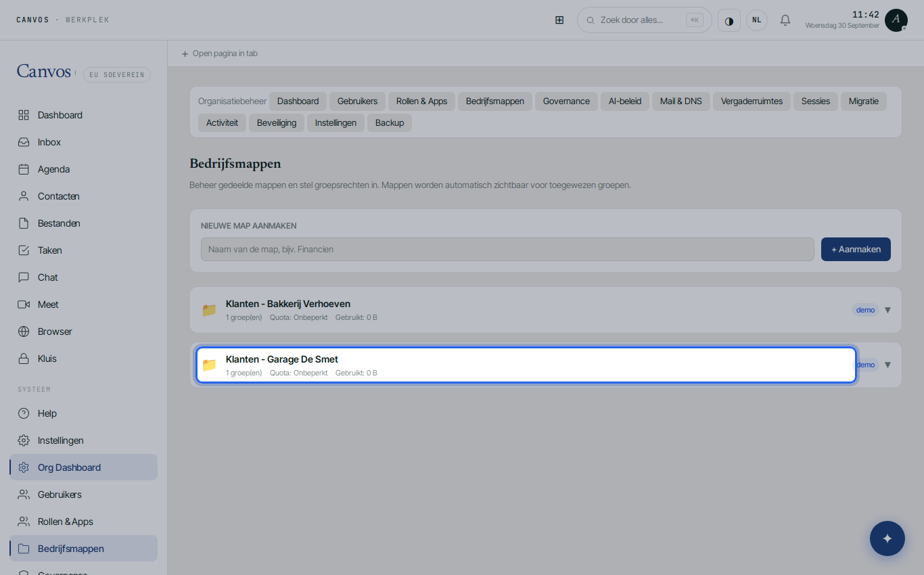Click the search bar Zoek door alles

pyautogui.click(x=645, y=20)
